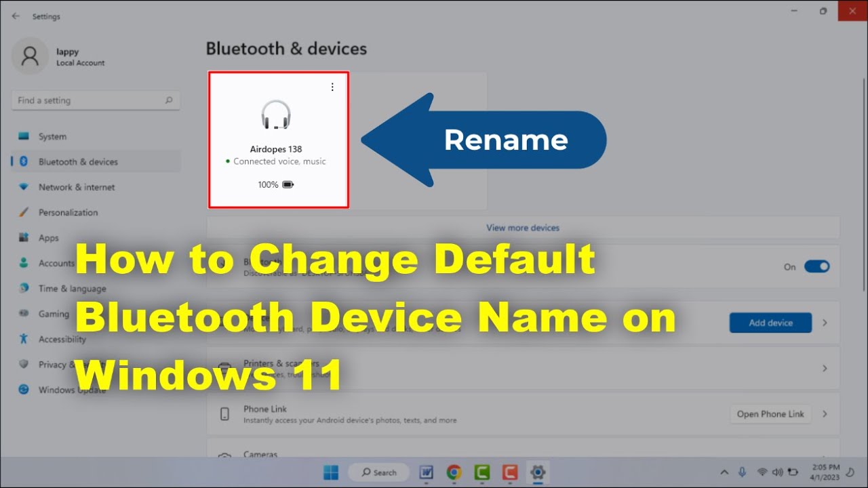Click the Phone Link phone icon
868x488 pixels.
[x=224, y=414]
